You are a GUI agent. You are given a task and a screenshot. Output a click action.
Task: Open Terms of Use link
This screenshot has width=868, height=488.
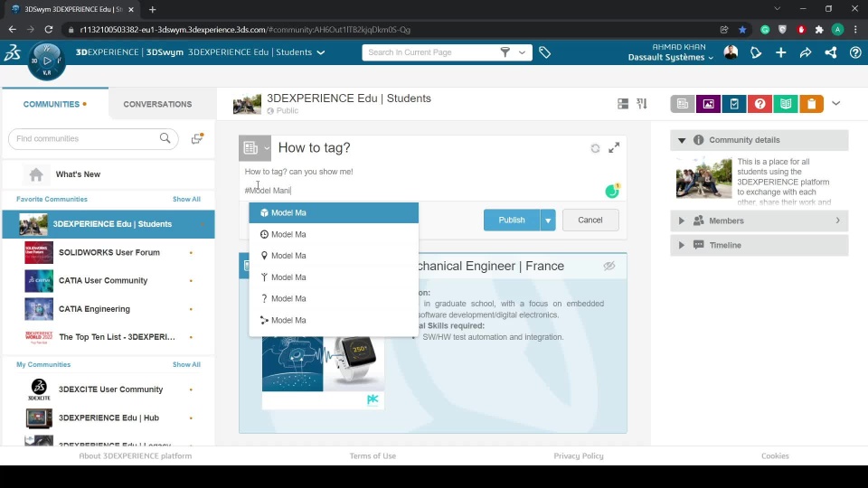[373, 455]
